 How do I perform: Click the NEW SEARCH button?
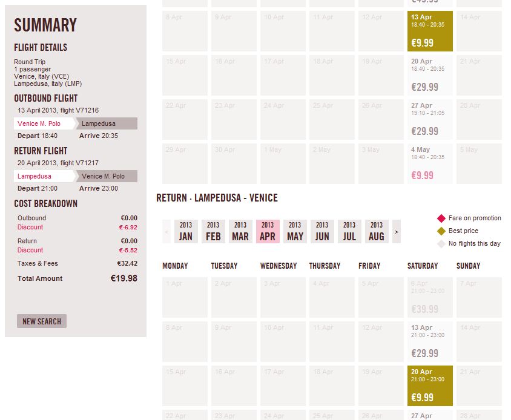pos(42,321)
